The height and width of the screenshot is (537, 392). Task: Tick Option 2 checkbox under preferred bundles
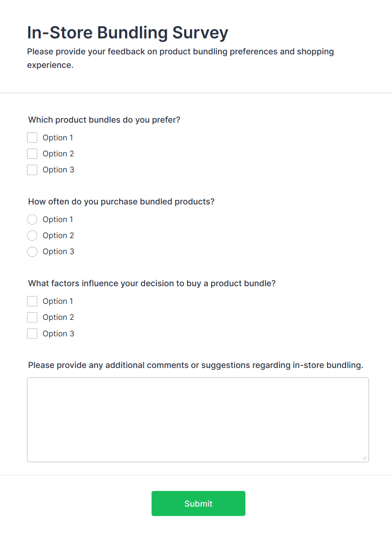point(32,154)
